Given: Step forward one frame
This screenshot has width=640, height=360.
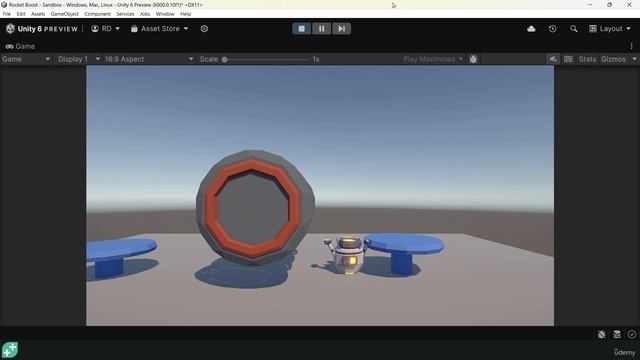Looking at the screenshot, I should (x=341, y=29).
